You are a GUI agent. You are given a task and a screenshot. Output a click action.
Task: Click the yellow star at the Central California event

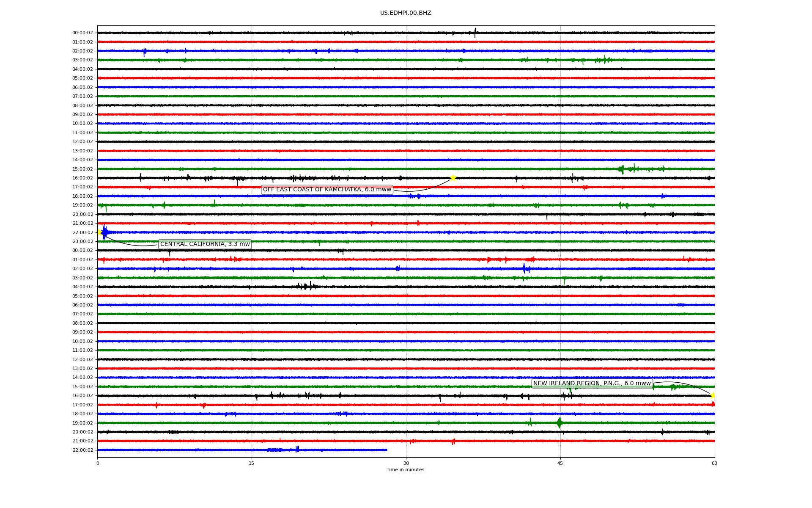tap(99, 232)
